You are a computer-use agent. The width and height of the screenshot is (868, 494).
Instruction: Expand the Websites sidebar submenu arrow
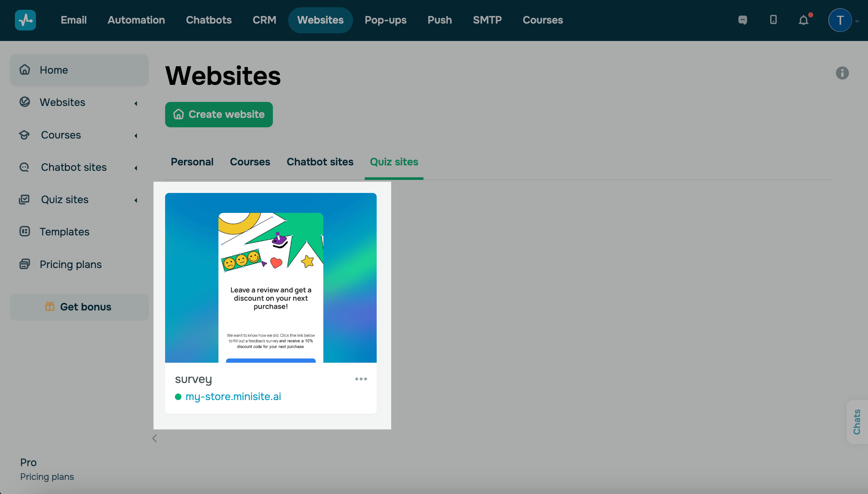pyautogui.click(x=136, y=103)
